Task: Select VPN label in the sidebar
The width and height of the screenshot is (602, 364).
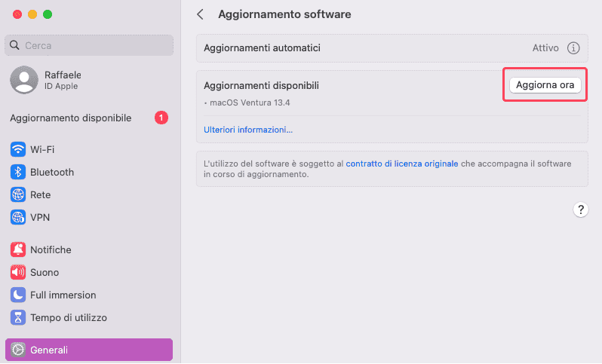Action: tap(40, 218)
